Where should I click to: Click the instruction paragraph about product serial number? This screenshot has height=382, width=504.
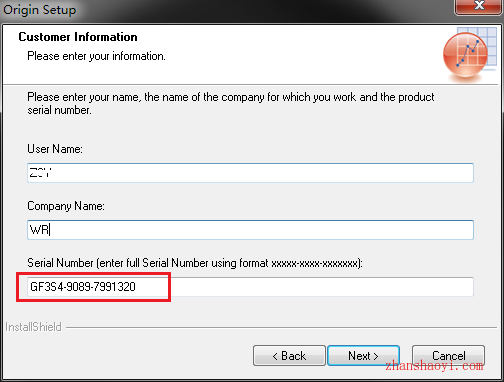(x=231, y=103)
